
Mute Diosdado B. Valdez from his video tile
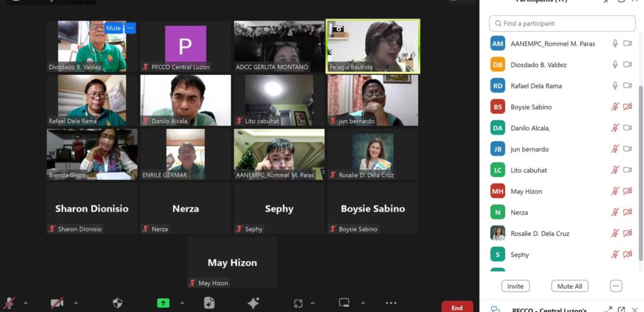pyautogui.click(x=113, y=28)
